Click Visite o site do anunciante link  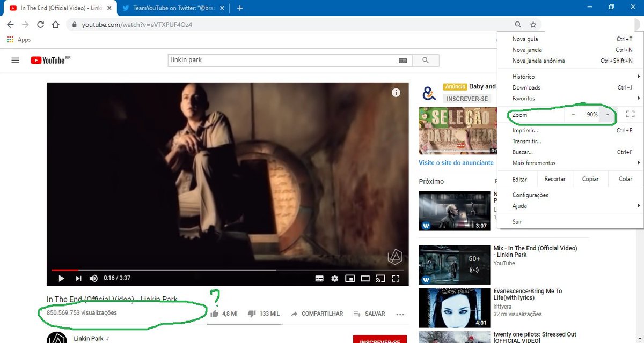(x=456, y=163)
